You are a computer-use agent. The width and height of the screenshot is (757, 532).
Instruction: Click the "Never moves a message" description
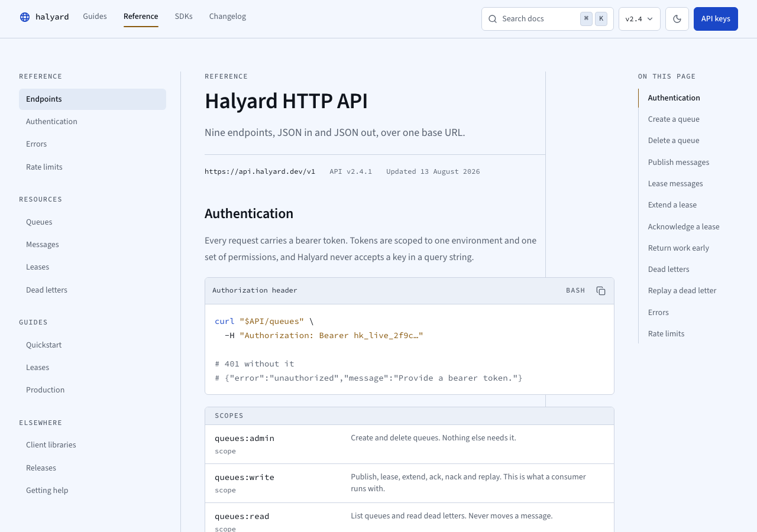coord(452,516)
